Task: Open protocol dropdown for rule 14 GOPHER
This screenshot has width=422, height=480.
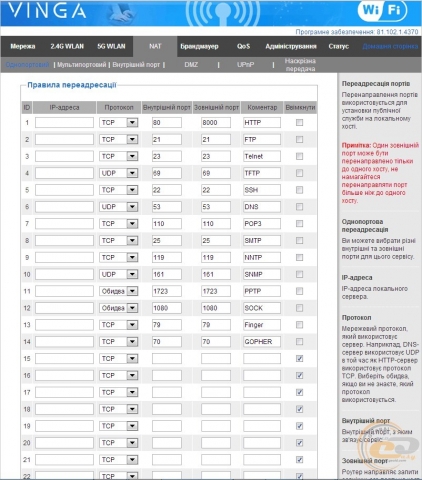Action: click(x=118, y=342)
